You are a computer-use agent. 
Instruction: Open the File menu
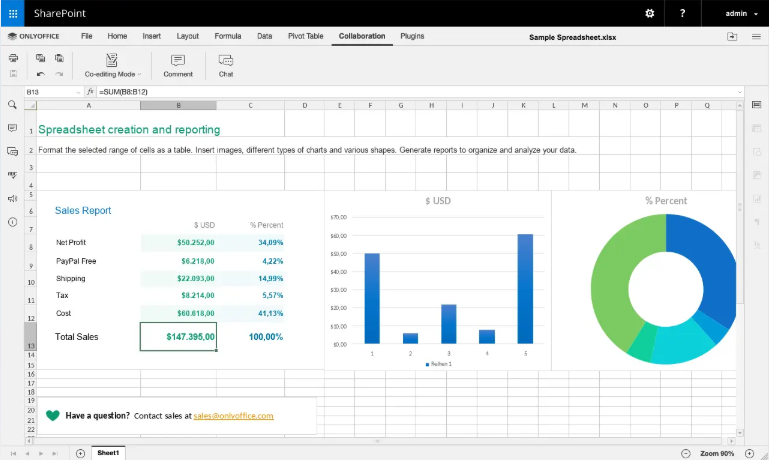point(86,36)
